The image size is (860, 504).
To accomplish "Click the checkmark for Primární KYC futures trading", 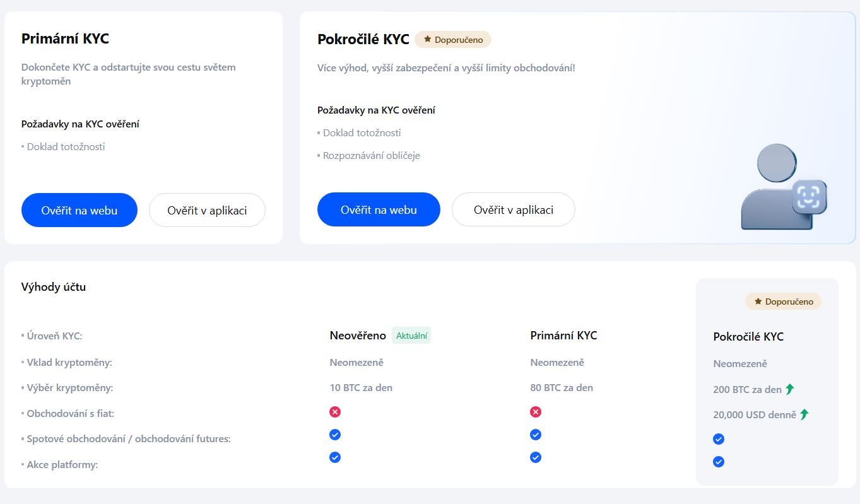I will 535,434.
